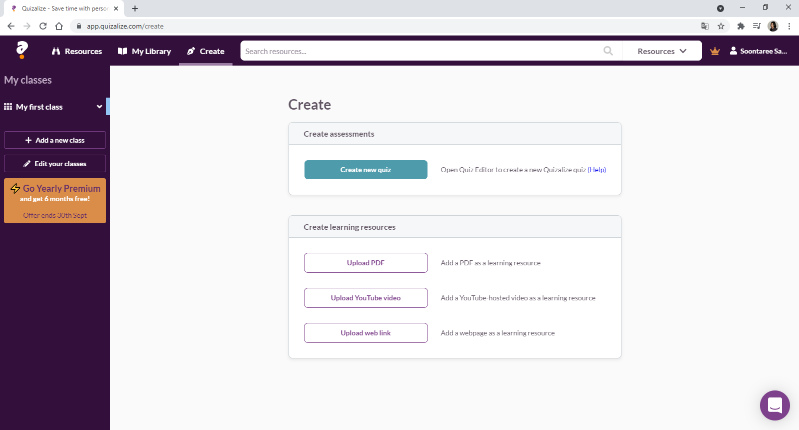
Task: Click the browser extensions puzzle icon
Action: [x=741, y=26]
